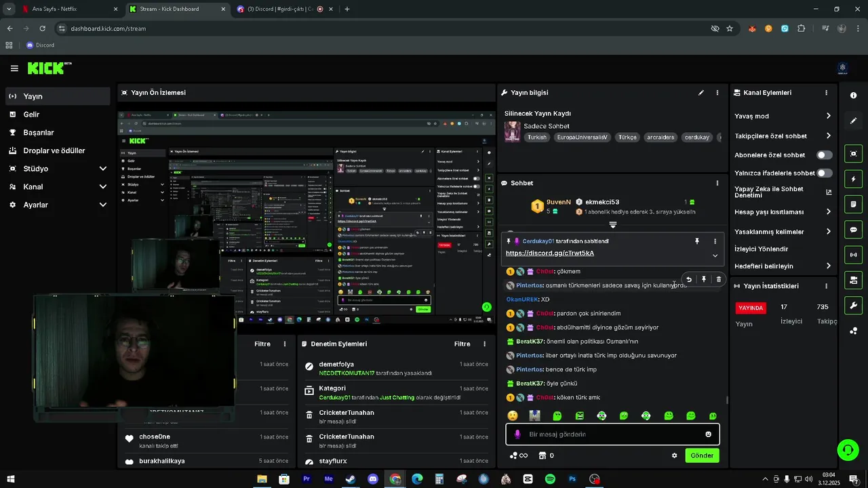This screenshot has height=488, width=868.
Task: Click the stream category thumbnail image
Action: [x=512, y=131]
